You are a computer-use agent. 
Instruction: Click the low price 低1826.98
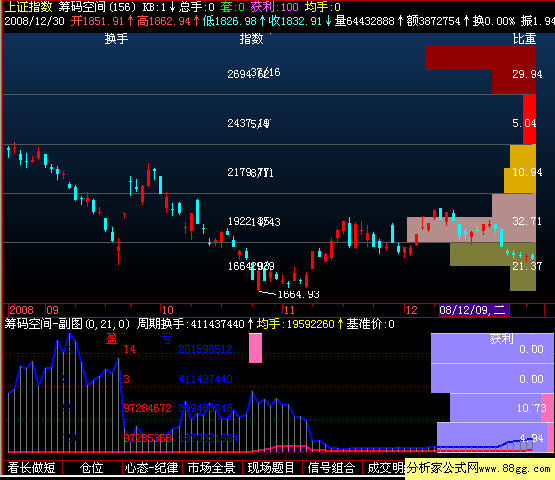(229, 21)
